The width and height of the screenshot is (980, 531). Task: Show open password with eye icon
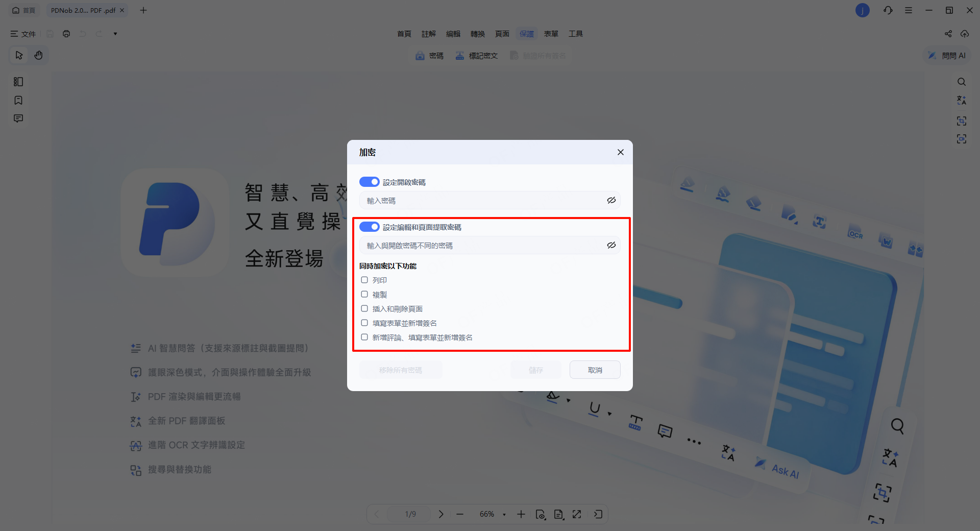pos(611,200)
